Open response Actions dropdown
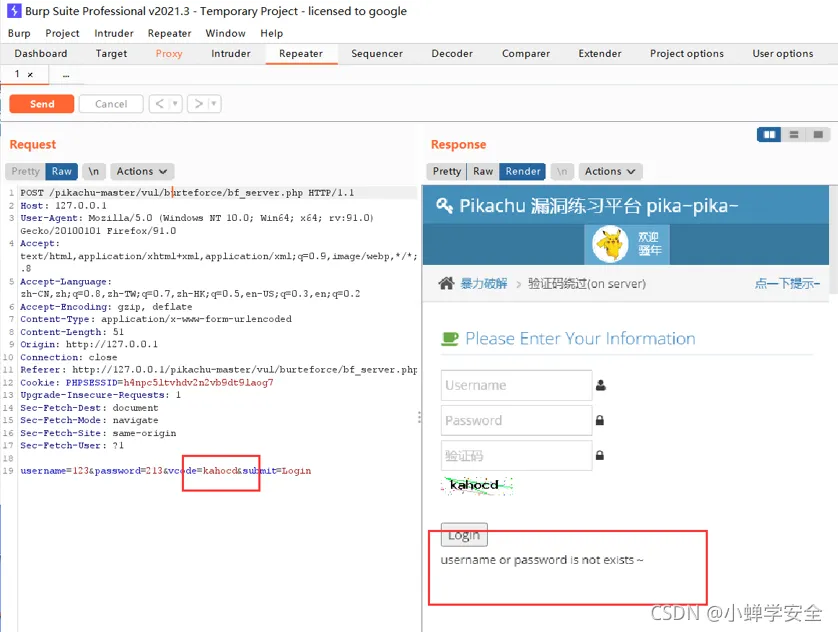The height and width of the screenshot is (632, 838). coord(610,171)
